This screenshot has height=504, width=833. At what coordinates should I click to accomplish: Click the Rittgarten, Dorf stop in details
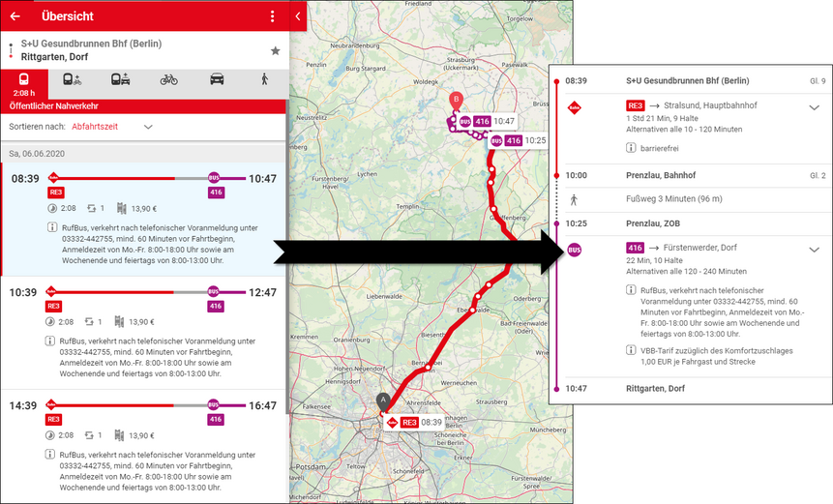655,388
